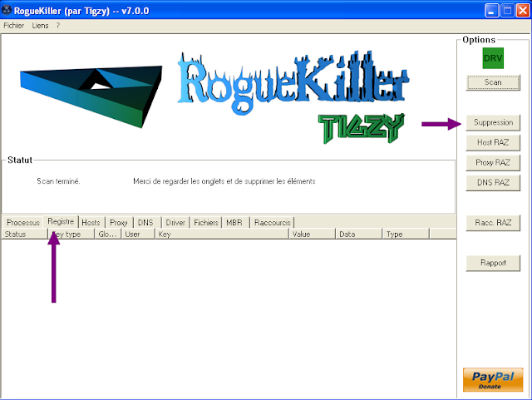Click the green DRV indicator
Screen dimensions: 532x400
point(493,58)
